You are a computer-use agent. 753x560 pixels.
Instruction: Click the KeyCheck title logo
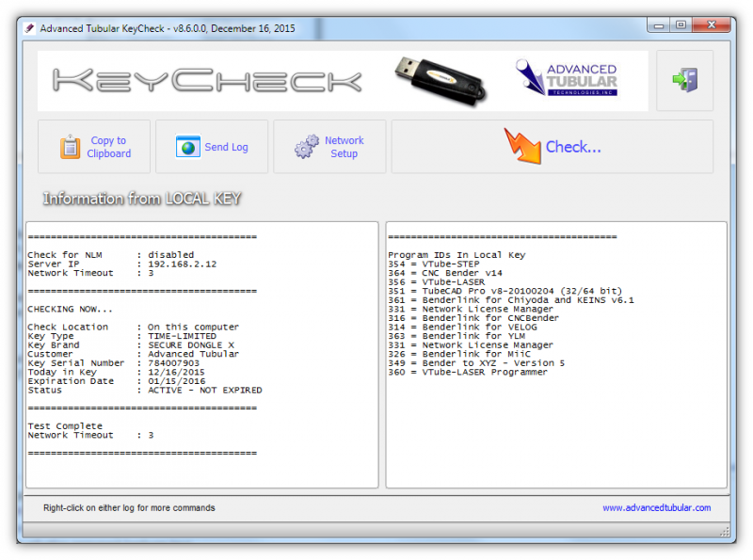[207, 80]
